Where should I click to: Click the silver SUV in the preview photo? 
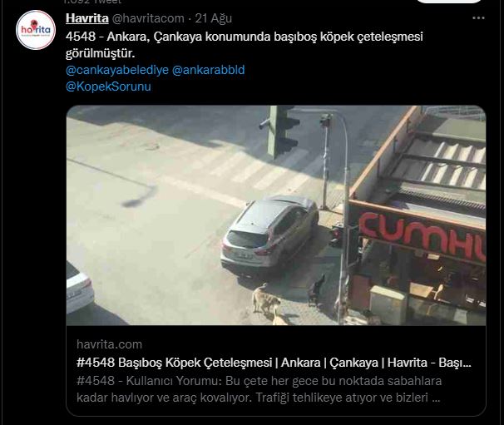click(269, 232)
